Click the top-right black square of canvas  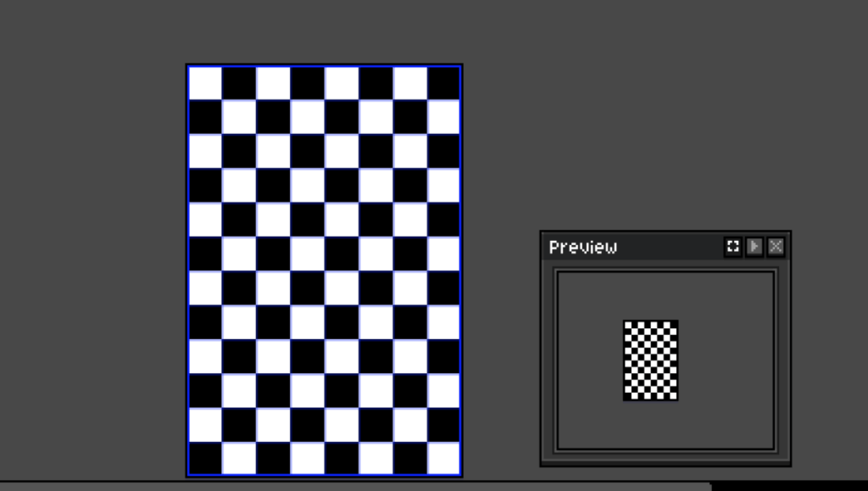click(x=443, y=83)
